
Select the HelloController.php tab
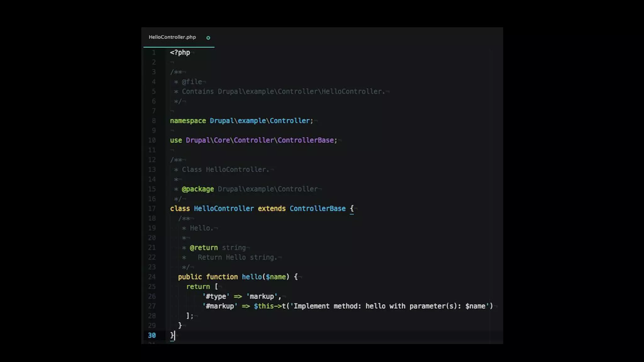tap(172, 37)
